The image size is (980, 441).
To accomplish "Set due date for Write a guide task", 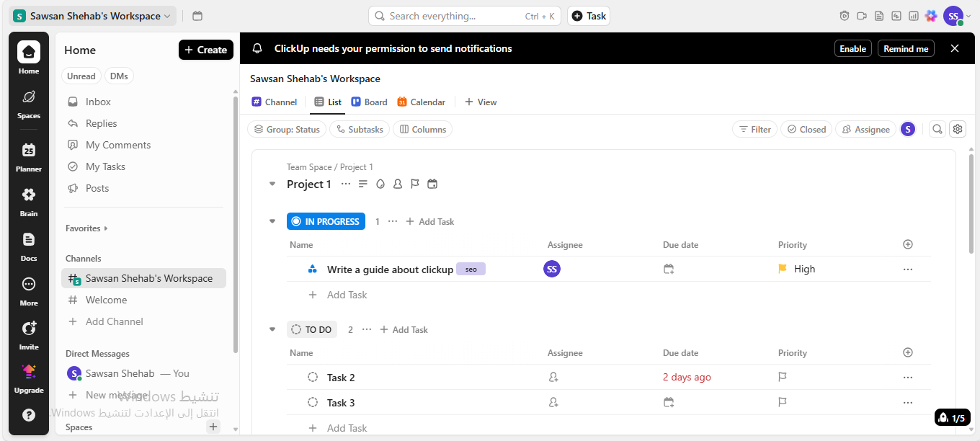I will click(x=669, y=269).
